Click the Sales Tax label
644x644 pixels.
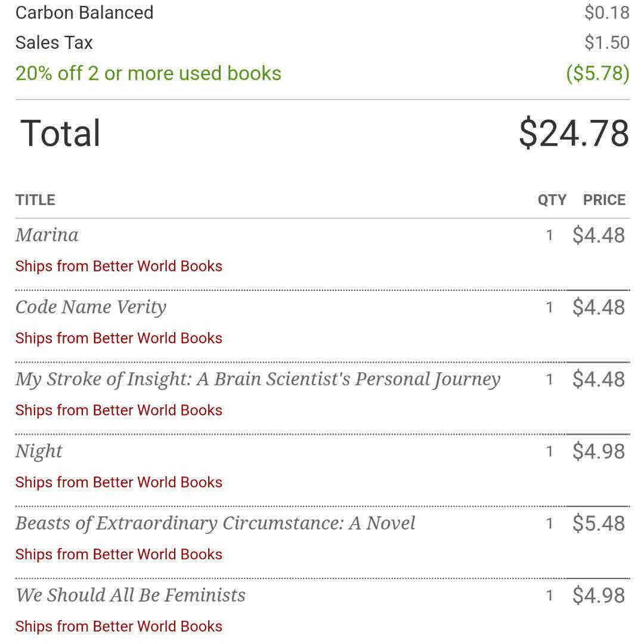coord(54,43)
